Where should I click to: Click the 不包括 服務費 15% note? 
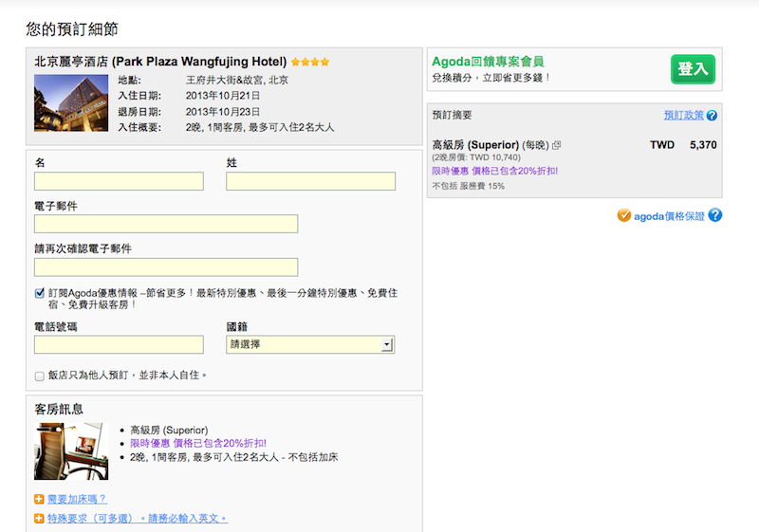tap(468, 186)
